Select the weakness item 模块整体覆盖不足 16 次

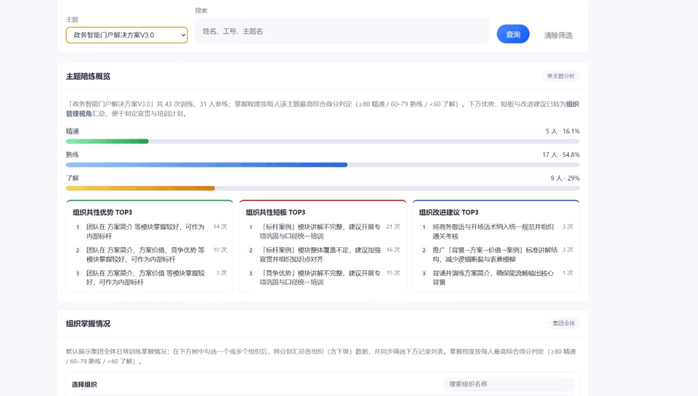[x=323, y=255]
